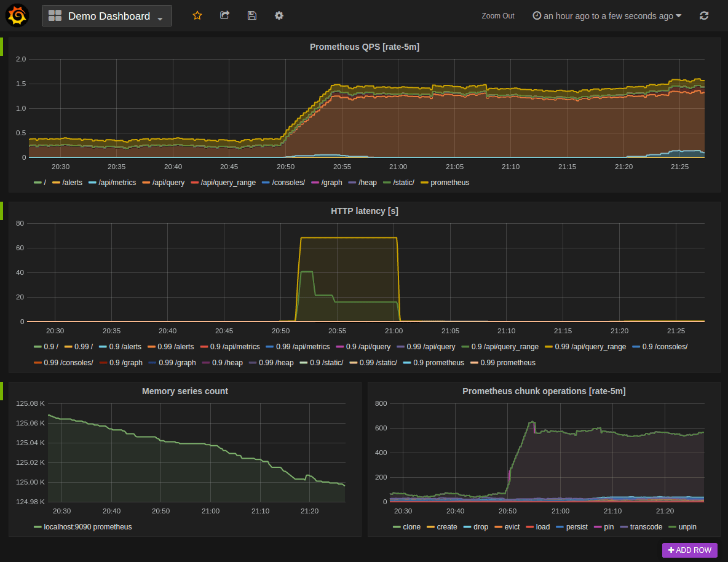This screenshot has width=728, height=562.
Task: Save the dashboard with the disk icon
Action: pos(251,15)
